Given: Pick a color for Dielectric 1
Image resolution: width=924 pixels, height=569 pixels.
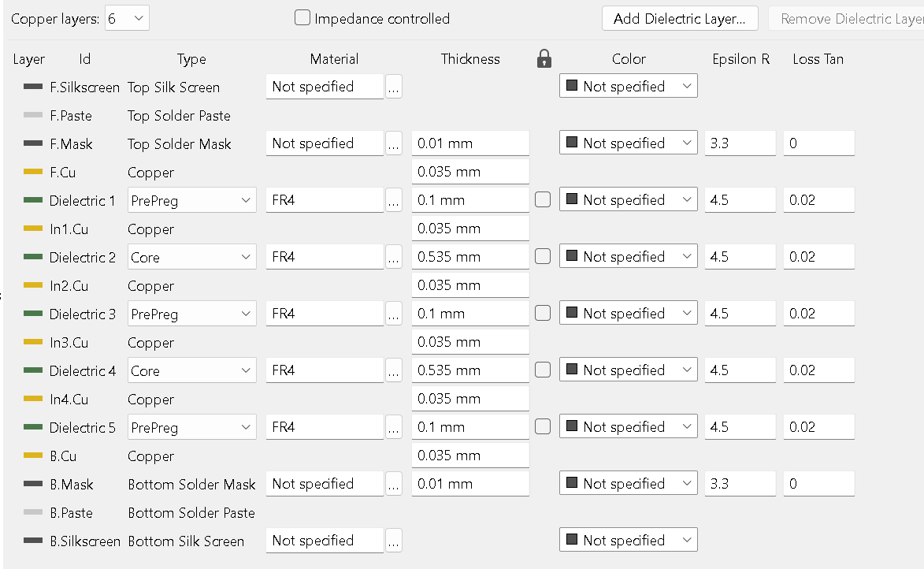Looking at the screenshot, I should pyautogui.click(x=628, y=199).
